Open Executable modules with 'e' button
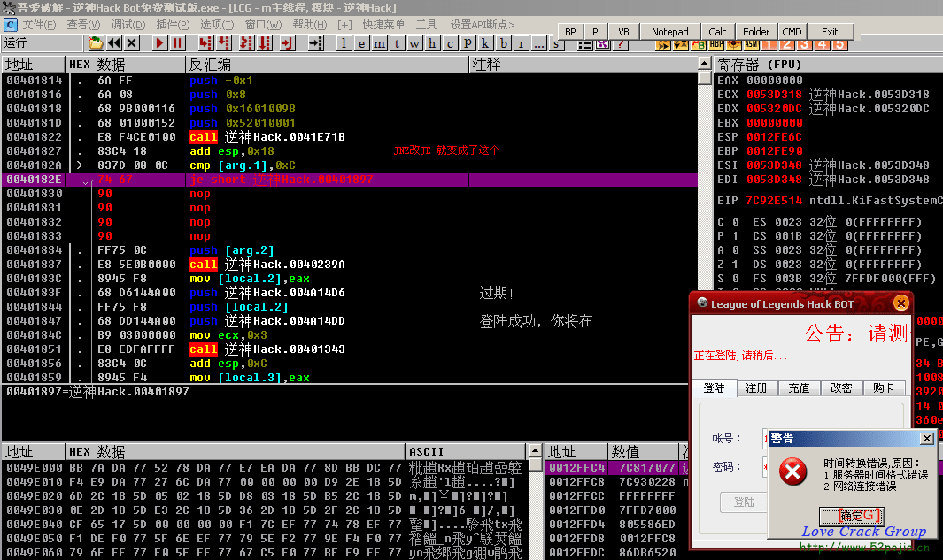The height and width of the screenshot is (560, 943). tap(361, 43)
